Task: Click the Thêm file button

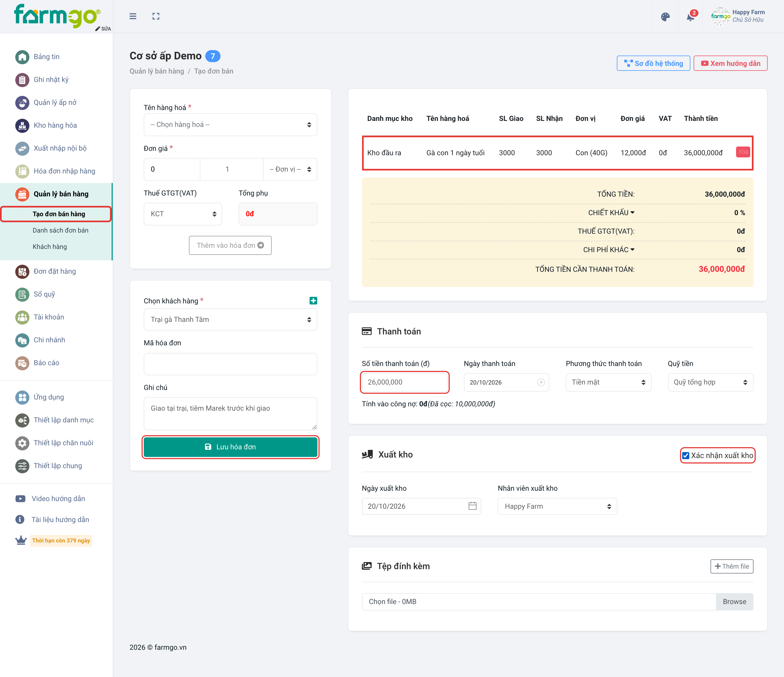Action: (732, 566)
